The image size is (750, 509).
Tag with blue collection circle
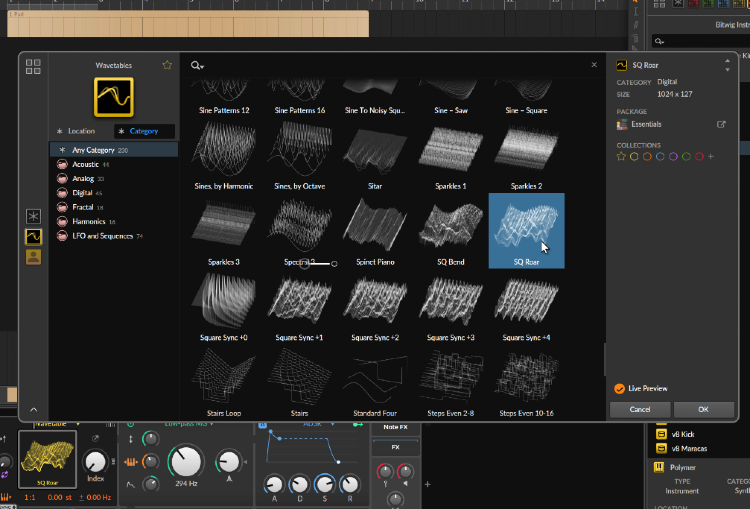click(660, 156)
